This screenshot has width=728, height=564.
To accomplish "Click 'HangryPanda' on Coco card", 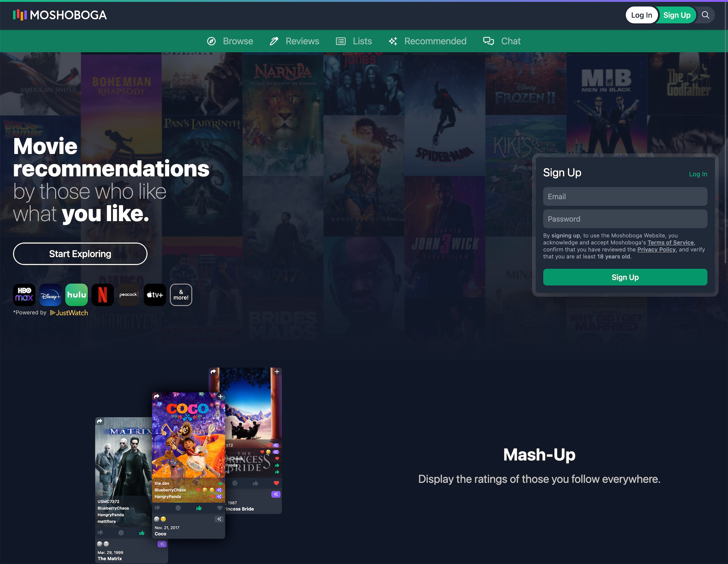I will pos(167,496).
